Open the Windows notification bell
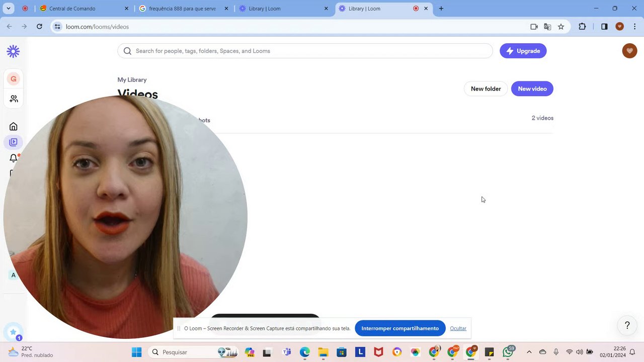The width and height of the screenshot is (644, 362). pos(632,352)
